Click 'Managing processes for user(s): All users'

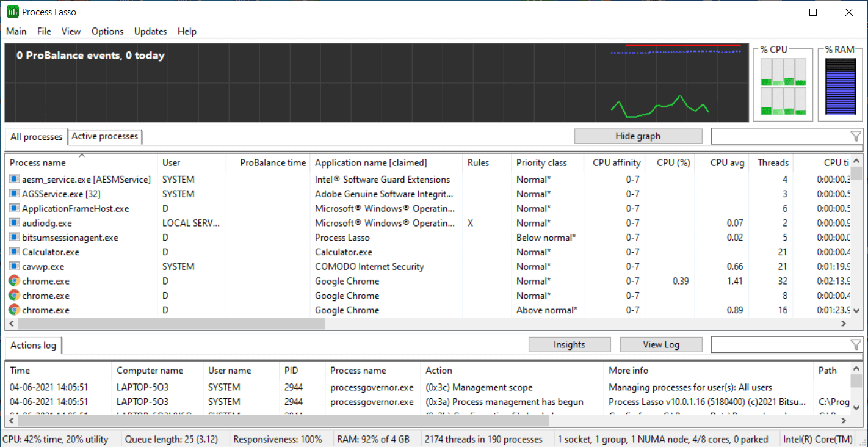click(x=690, y=387)
